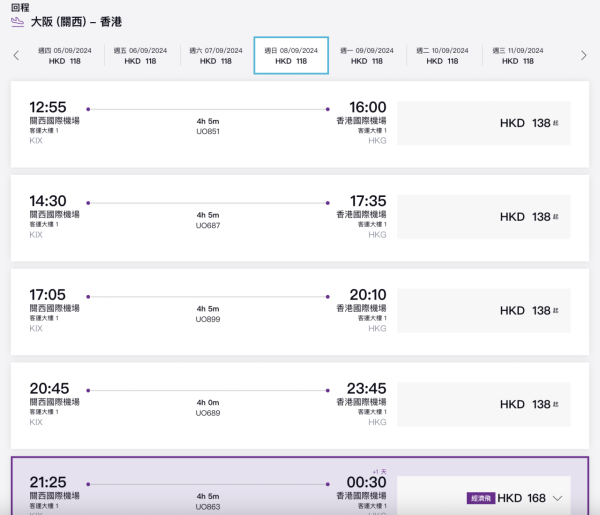
Task: Collapse fare chevron on the 21:25 flight
Action: coord(558,498)
